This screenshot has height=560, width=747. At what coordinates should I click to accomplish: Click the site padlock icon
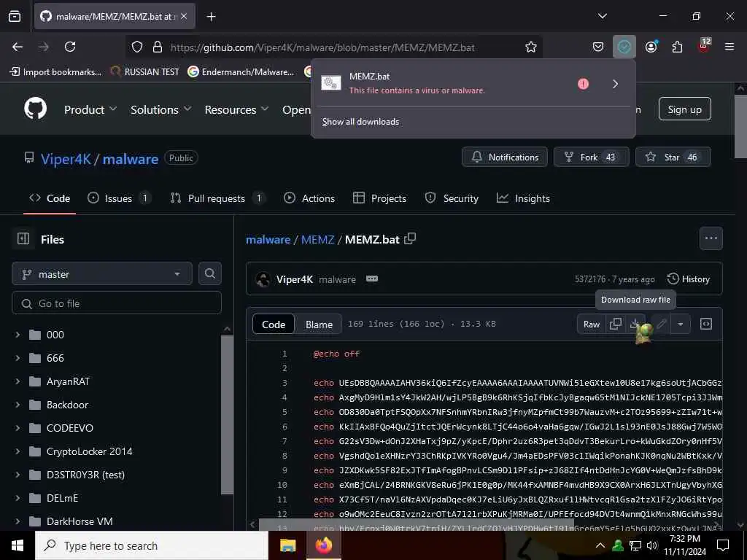[x=158, y=47]
